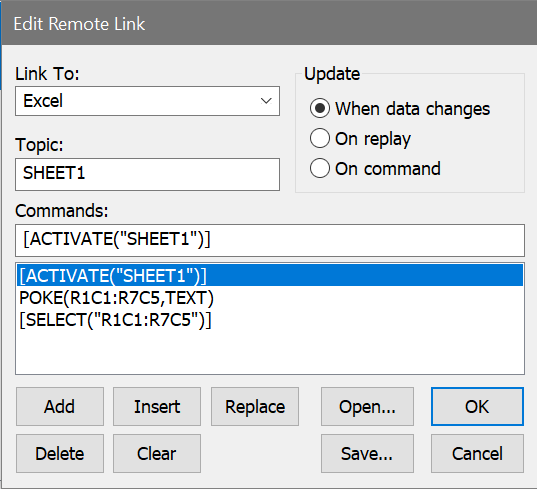The image size is (537, 489).
Task: Delete the selected command
Action: (x=60, y=453)
